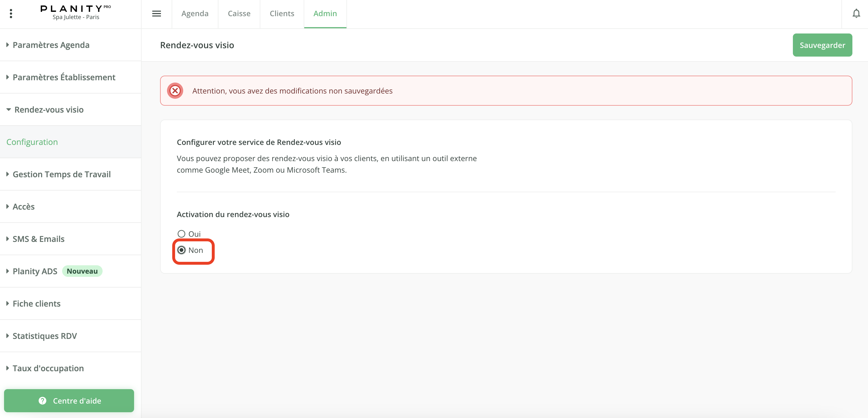This screenshot has height=418, width=868.
Task: Select Configuration in the sidebar
Action: (32, 142)
